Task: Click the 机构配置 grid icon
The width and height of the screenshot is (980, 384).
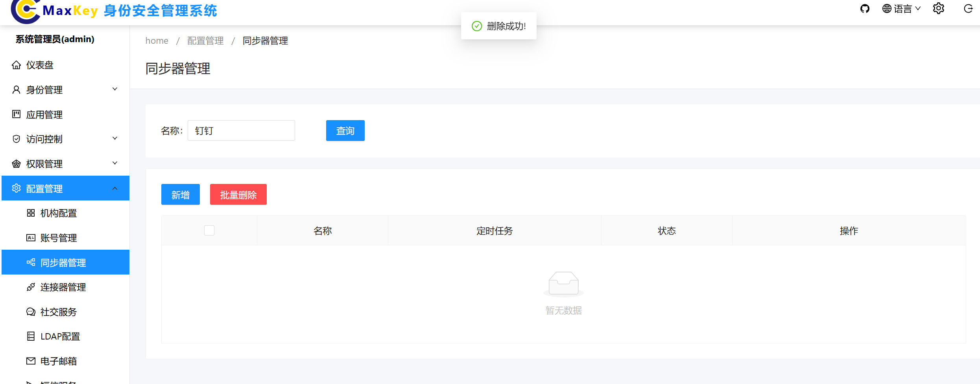Action: (x=31, y=213)
